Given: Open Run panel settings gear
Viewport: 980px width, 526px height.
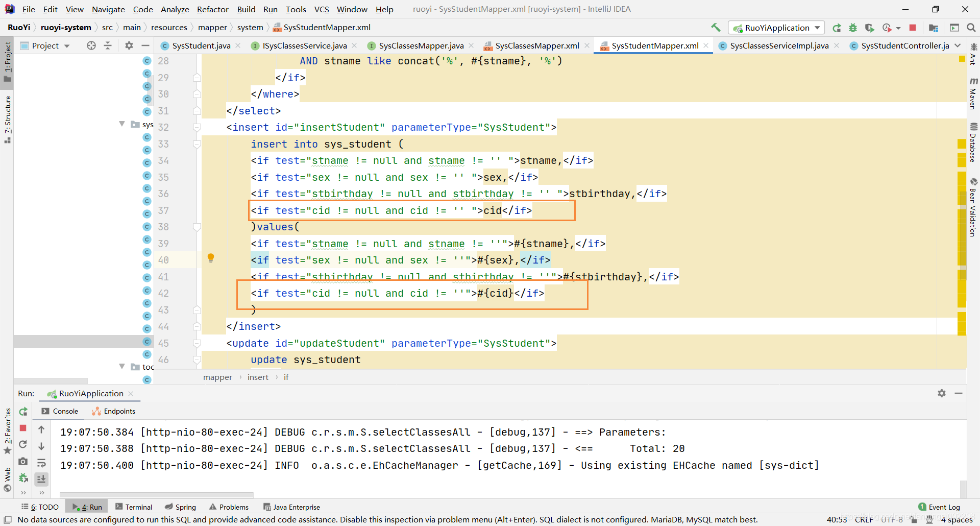Looking at the screenshot, I should click(x=942, y=393).
